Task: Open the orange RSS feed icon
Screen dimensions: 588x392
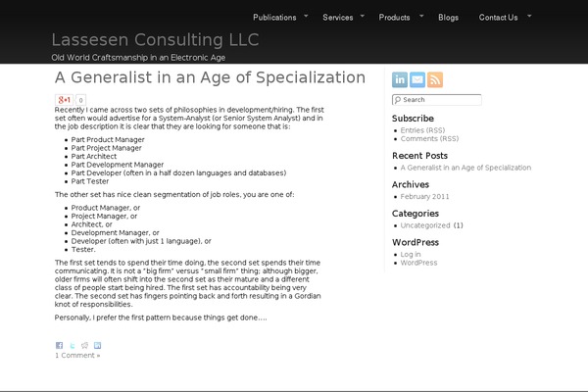Action: coord(434,79)
